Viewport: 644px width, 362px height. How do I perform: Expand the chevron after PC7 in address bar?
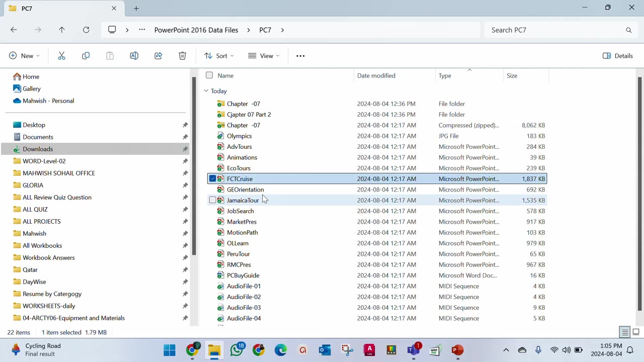[282, 30]
